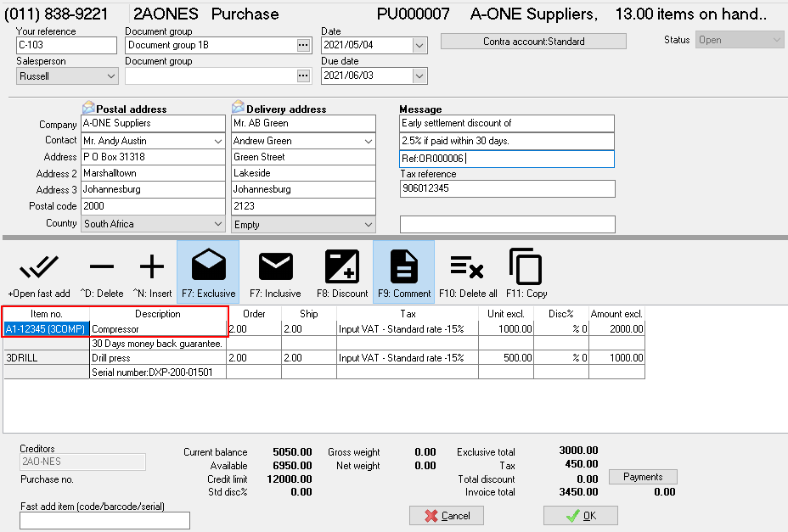Click the Payments button

click(x=643, y=477)
